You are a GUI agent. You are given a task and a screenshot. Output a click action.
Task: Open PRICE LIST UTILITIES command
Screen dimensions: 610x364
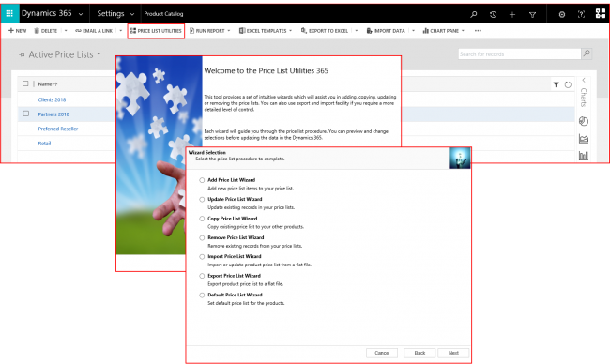click(156, 31)
